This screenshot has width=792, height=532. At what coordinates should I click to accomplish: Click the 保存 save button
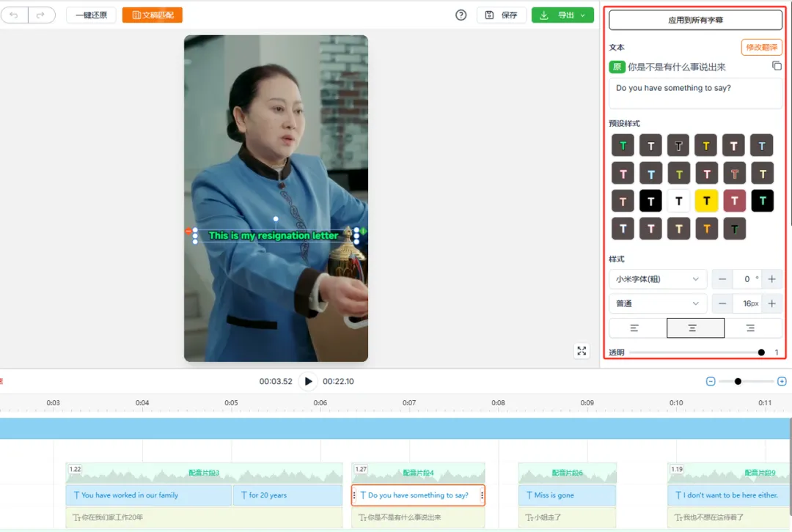pyautogui.click(x=502, y=15)
